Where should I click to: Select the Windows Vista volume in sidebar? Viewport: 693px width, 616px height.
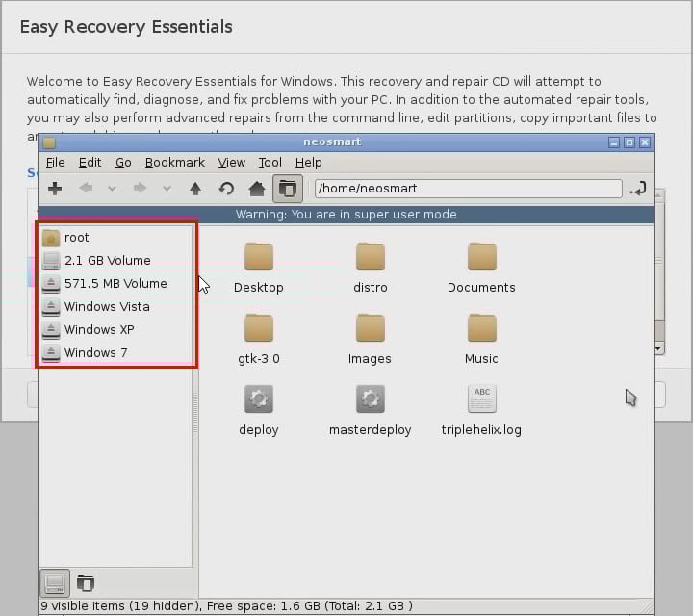click(116, 307)
